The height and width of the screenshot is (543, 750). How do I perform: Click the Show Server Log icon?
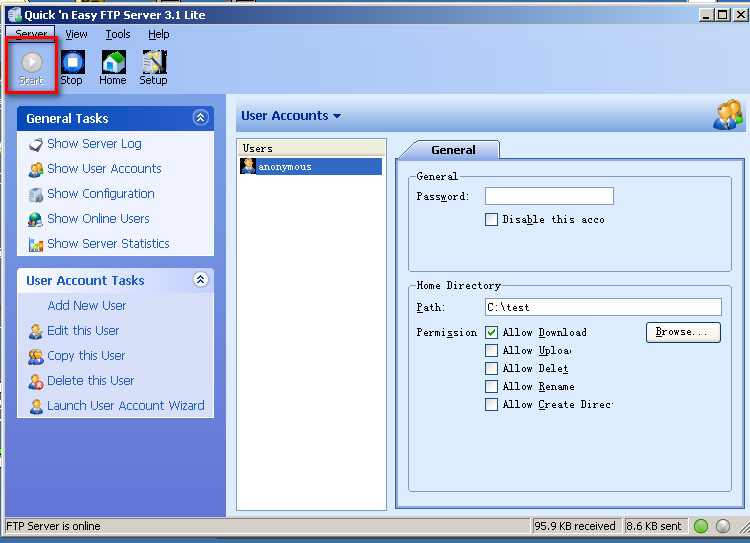coord(36,144)
